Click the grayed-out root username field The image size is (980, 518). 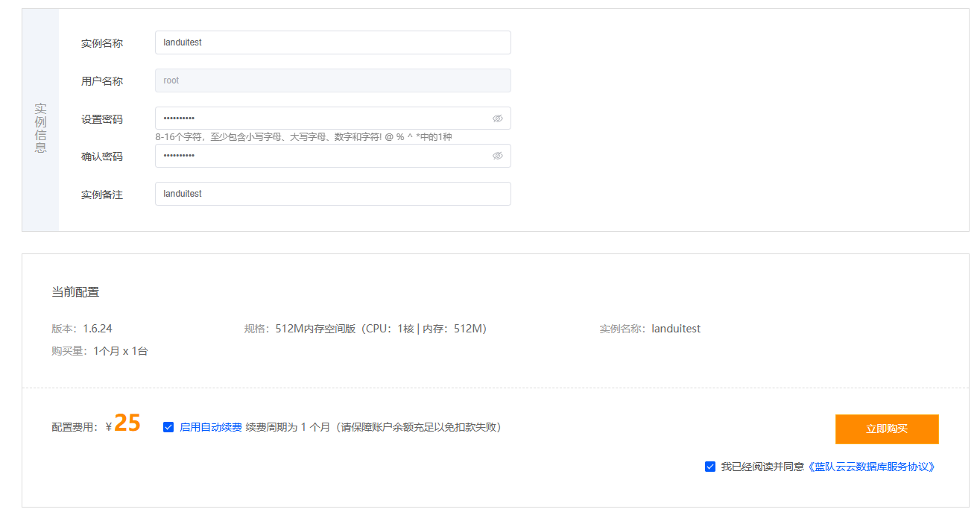[332, 80]
